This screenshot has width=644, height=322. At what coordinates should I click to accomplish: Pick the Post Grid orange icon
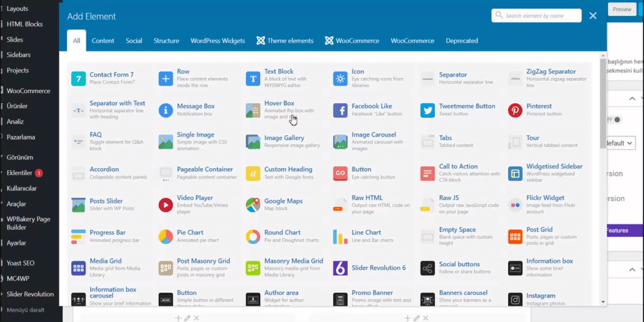click(x=515, y=236)
